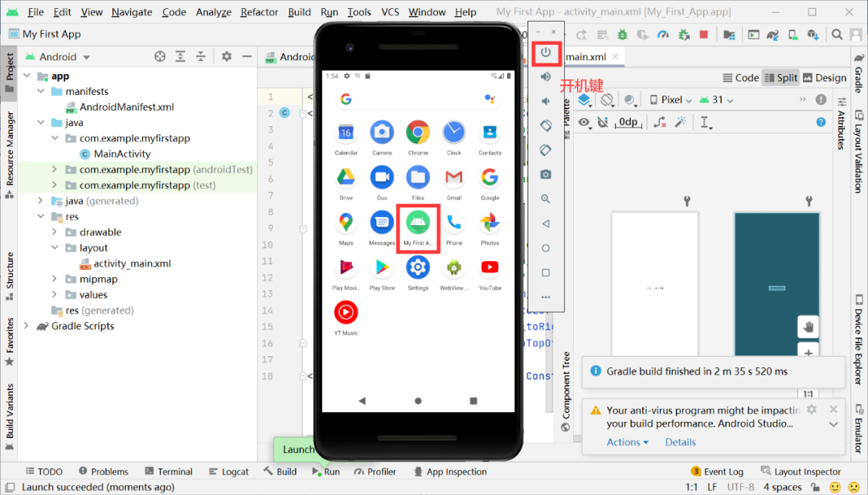Open the File menu
Screen dimensions: 868x495
(35, 11)
